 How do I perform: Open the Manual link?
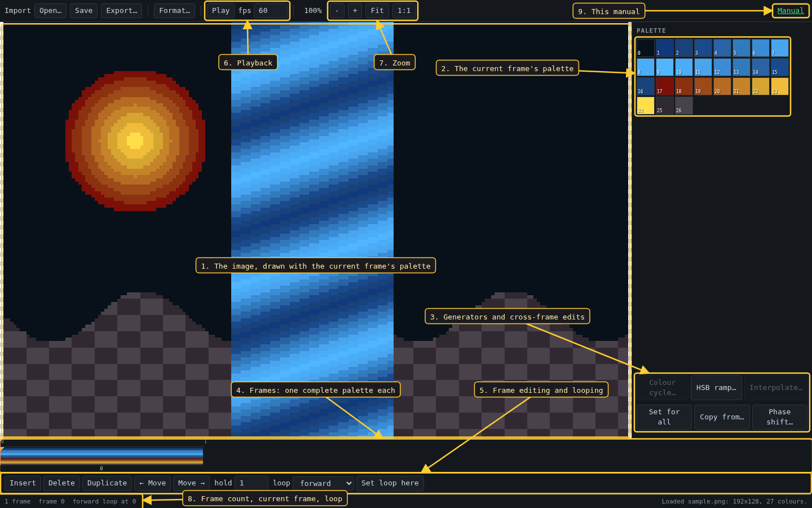click(791, 11)
